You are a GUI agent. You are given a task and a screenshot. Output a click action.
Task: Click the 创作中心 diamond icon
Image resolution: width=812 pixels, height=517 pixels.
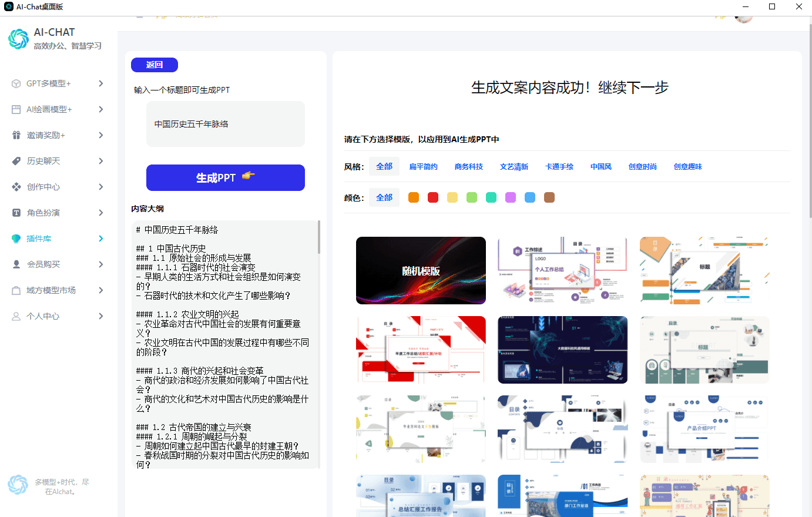16,187
